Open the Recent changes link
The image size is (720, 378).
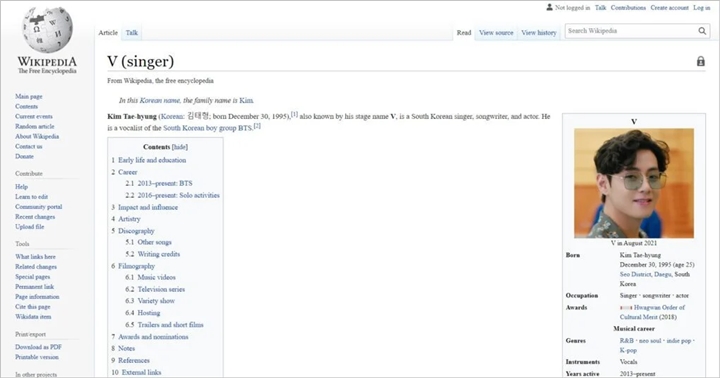tap(35, 217)
